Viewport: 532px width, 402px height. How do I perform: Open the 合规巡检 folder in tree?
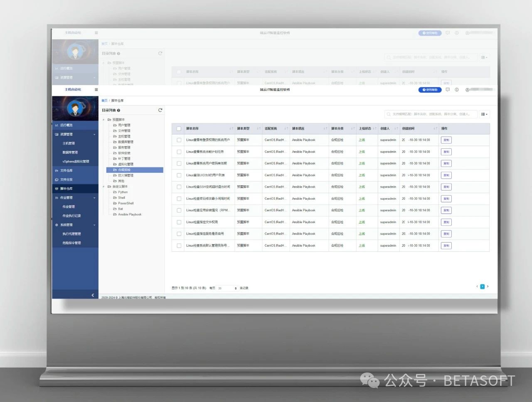coord(124,170)
